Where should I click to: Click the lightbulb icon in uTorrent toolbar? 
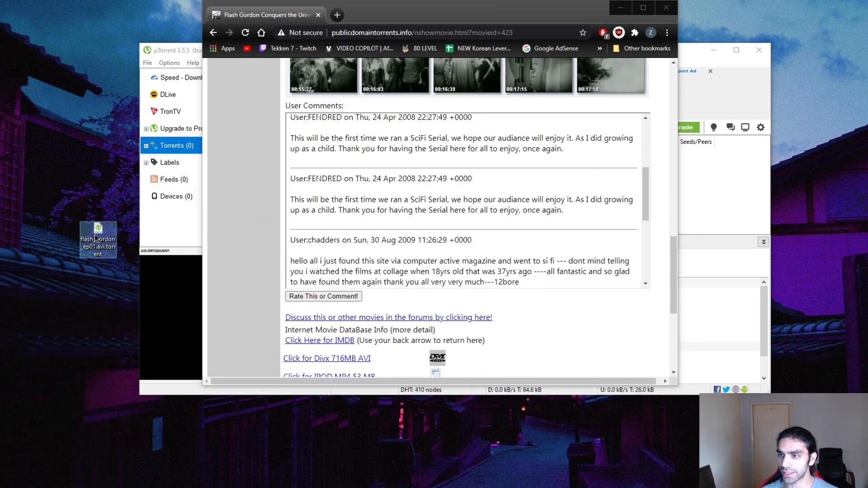tap(713, 127)
